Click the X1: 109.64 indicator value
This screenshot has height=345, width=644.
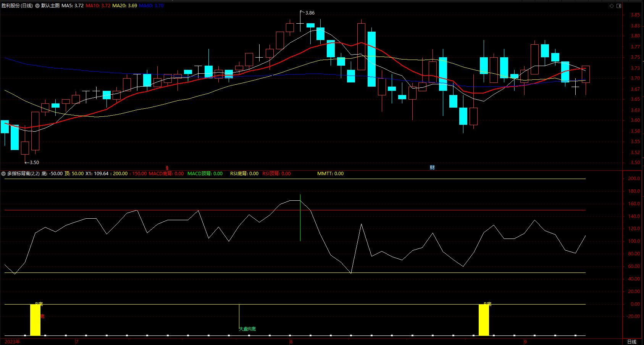pyautogui.click(x=97, y=174)
